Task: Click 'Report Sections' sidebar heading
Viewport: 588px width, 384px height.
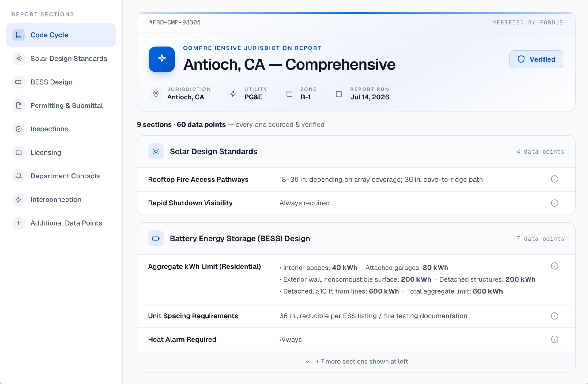Action: click(43, 14)
